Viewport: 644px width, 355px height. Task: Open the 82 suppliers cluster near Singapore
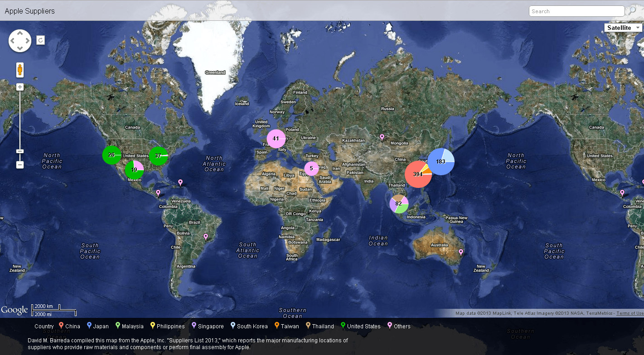pos(399,204)
